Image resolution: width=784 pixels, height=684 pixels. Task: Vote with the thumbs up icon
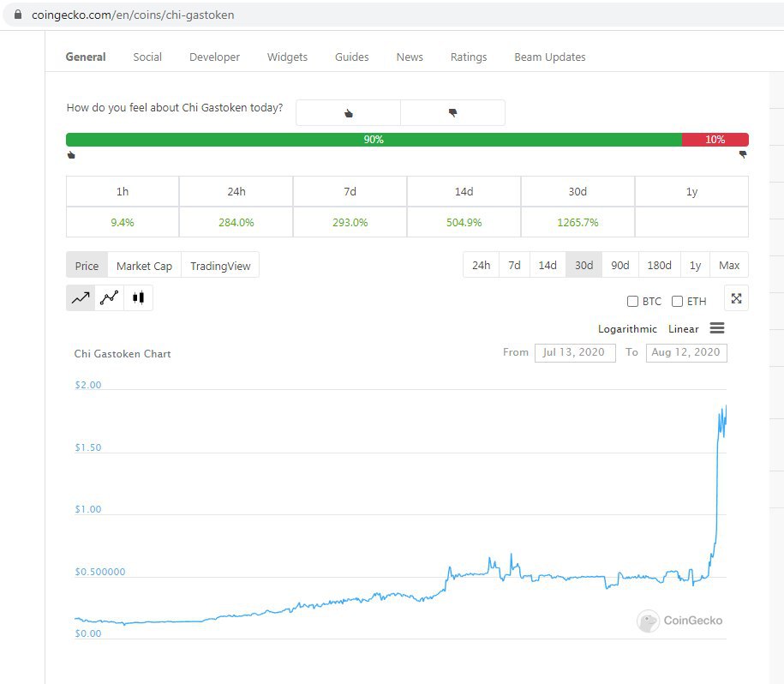coord(349,113)
